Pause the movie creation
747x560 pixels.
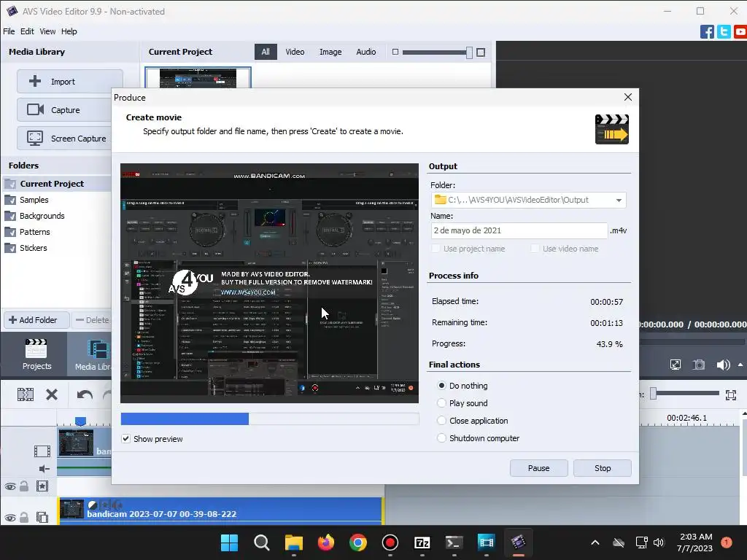(x=539, y=468)
